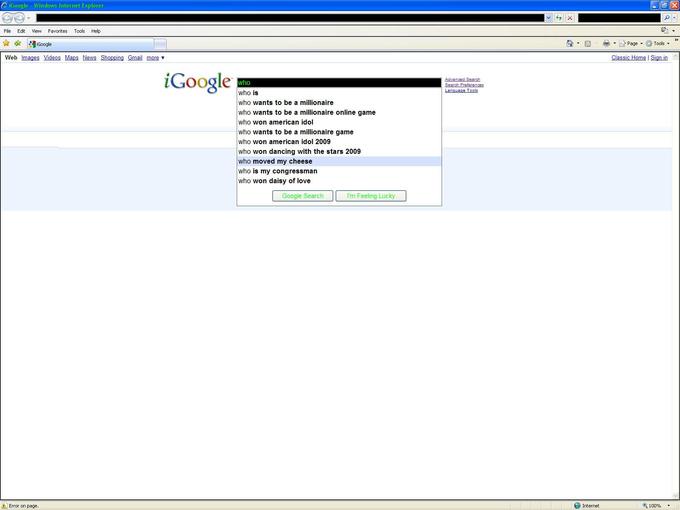Open search provider dropdown next to magnifier

tap(675, 18)
